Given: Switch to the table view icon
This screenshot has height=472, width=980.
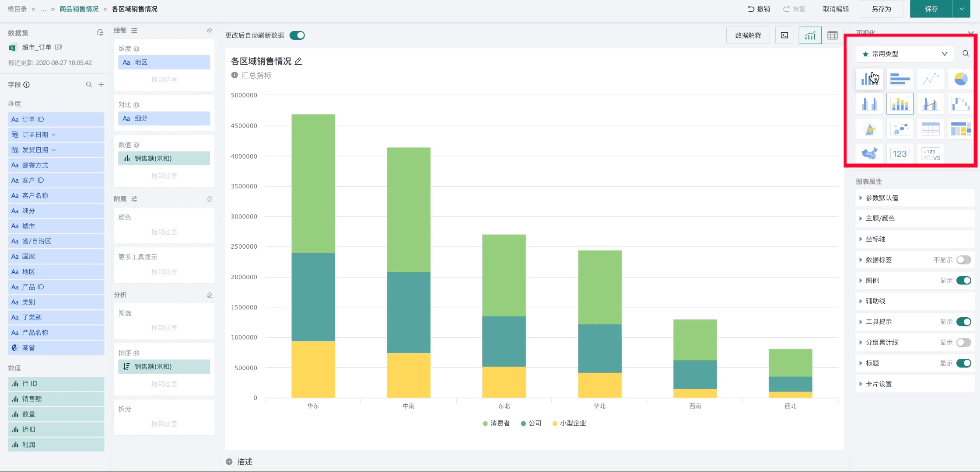Looking at the screenshot, I should 833,35.
